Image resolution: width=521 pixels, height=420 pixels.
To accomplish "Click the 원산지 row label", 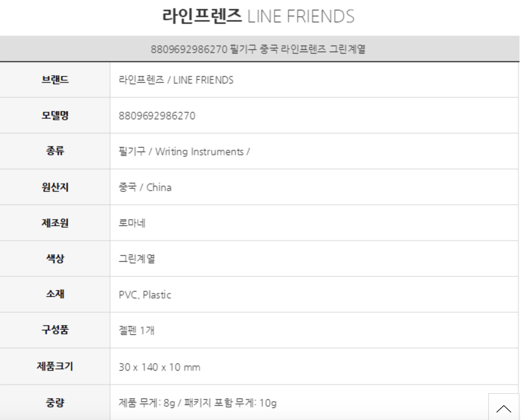I will coord(55,187).
